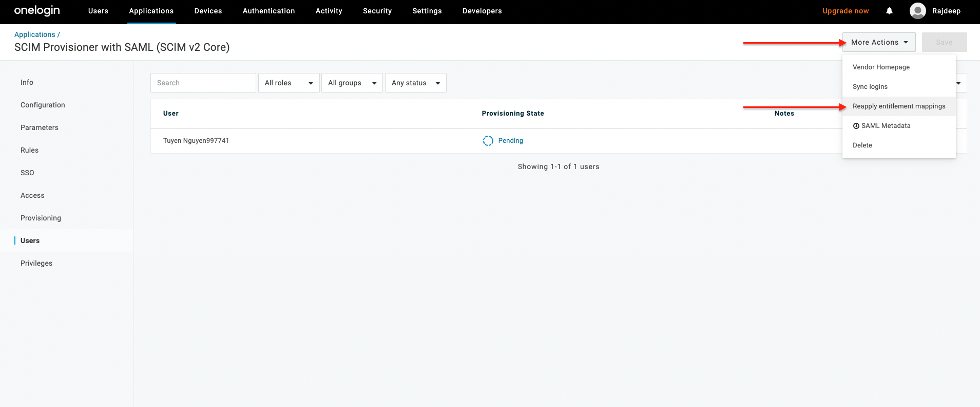The width and height of the screenshot is (980, 407).
Task: Open the Any status filter dropdown
Action: click(x=415, y=83)
